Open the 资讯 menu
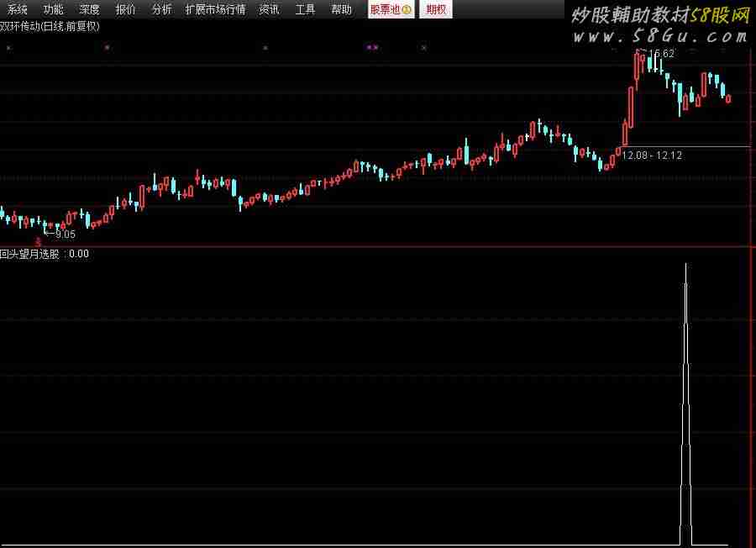The height and width of the screenshot is (548, 756). click(x=269, y=9)
